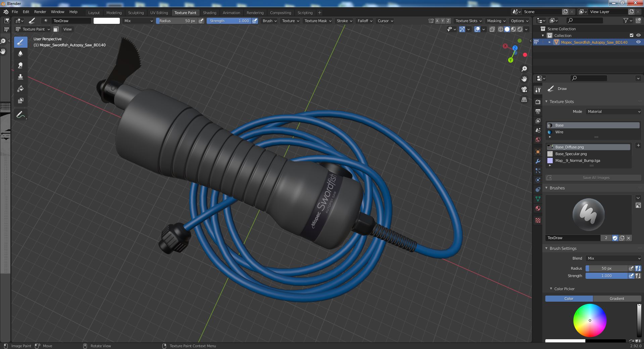Select the Mask tool
This screenshot has height=349, width=644.
pyautogui.click(x=20, y=100)
